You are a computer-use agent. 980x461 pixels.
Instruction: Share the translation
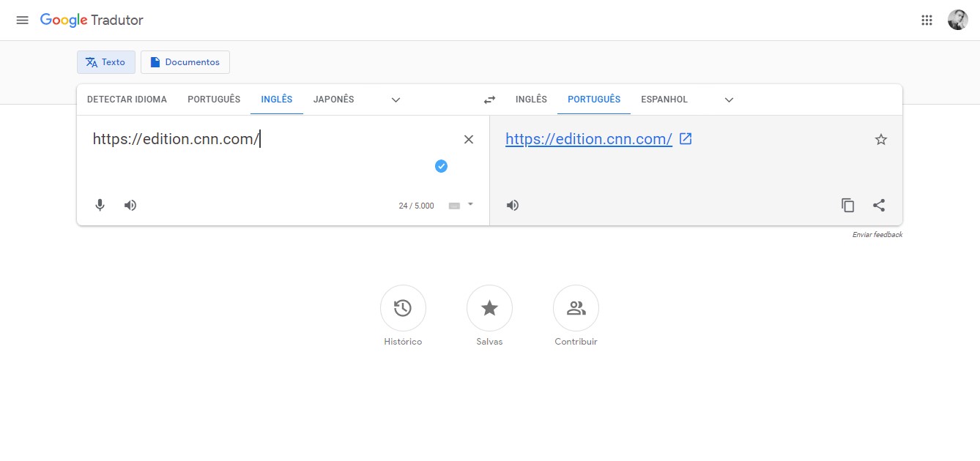[879, 205]
